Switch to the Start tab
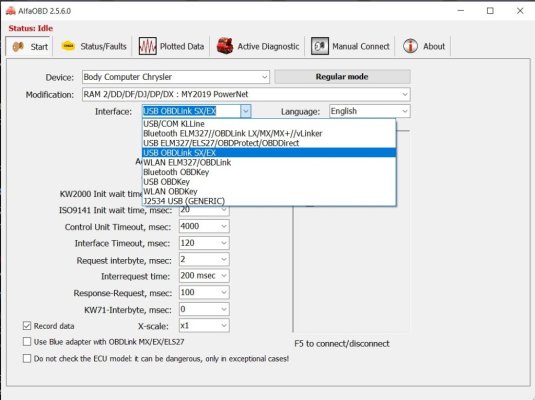The image size is (535, 400). (29, 46)
